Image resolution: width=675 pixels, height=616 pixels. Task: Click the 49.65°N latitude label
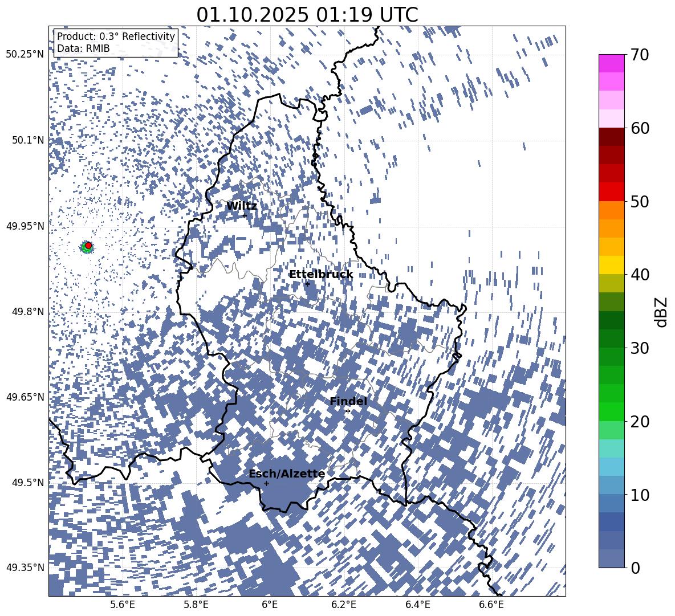point(26,397)
